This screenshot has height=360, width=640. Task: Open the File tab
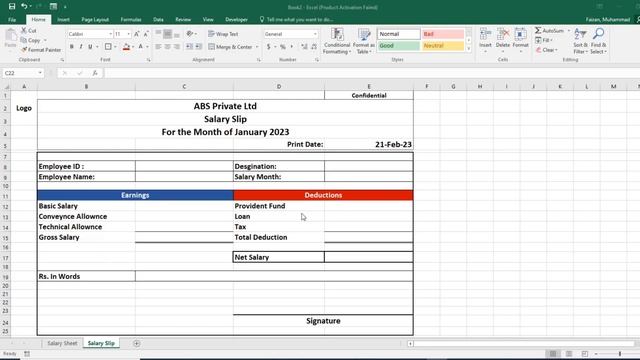[x=12, y=20]
